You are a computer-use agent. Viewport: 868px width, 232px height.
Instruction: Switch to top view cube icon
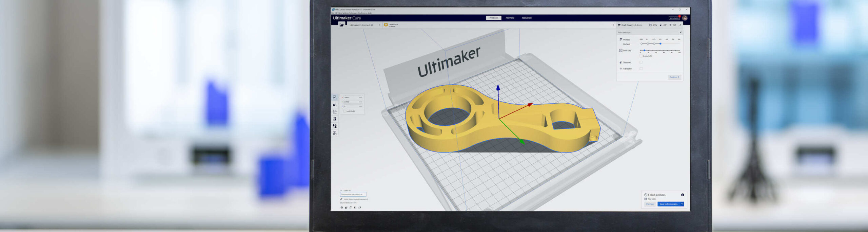point(351,208)
